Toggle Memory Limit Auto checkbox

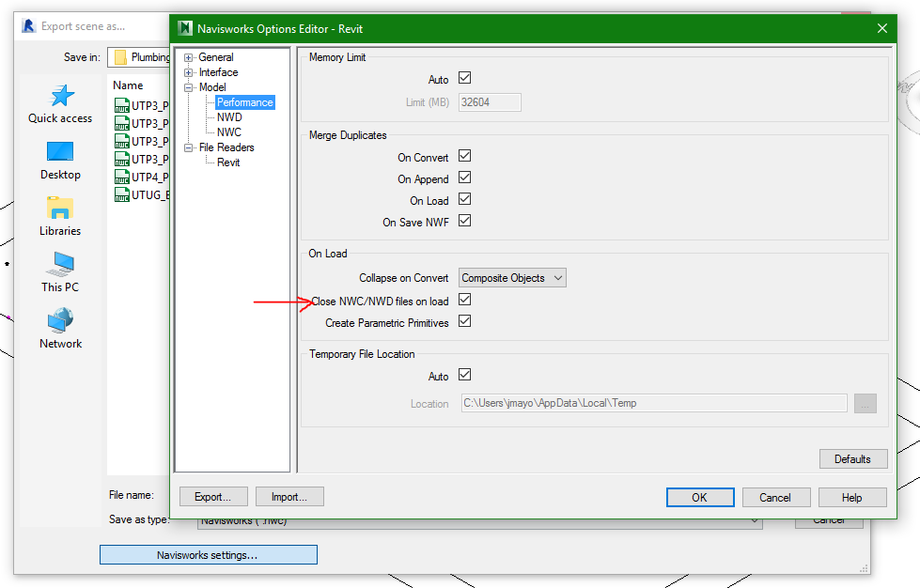[x=464, y=78]
